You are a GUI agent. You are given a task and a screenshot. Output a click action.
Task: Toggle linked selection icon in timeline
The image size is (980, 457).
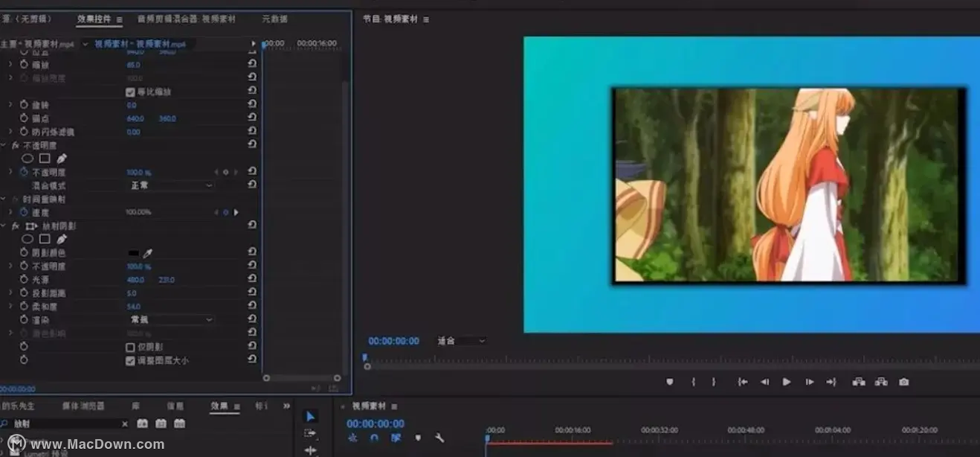coord(396,438)
